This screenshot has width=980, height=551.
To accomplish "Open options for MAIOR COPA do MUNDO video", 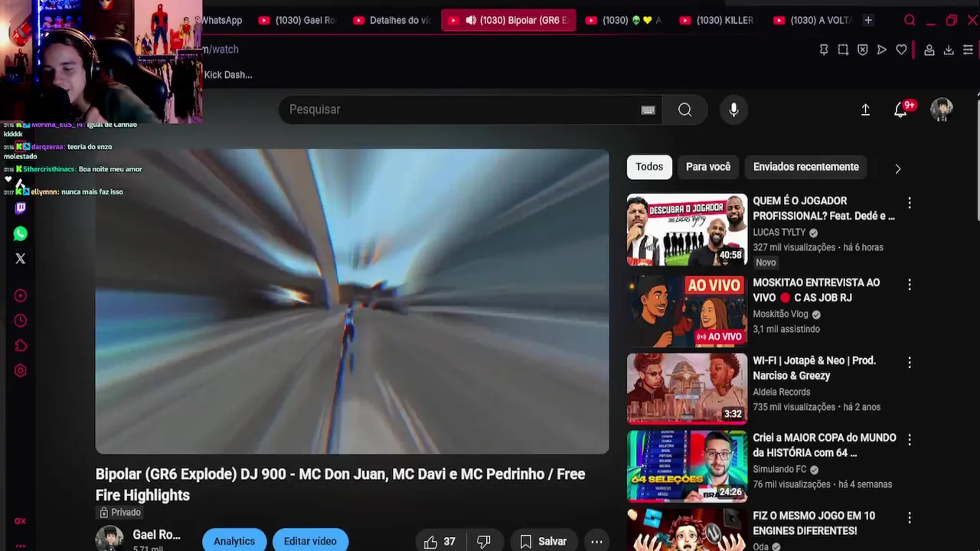I will coord(910,440).
